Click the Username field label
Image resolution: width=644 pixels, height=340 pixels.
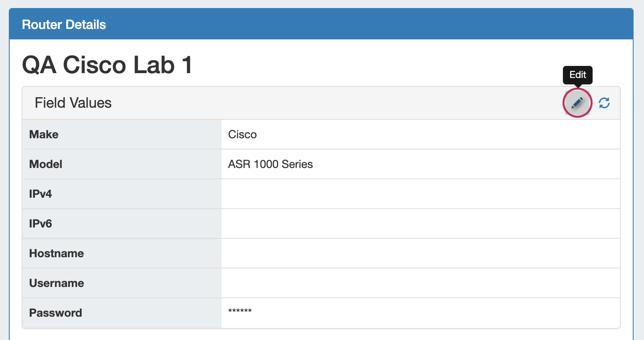57,283
